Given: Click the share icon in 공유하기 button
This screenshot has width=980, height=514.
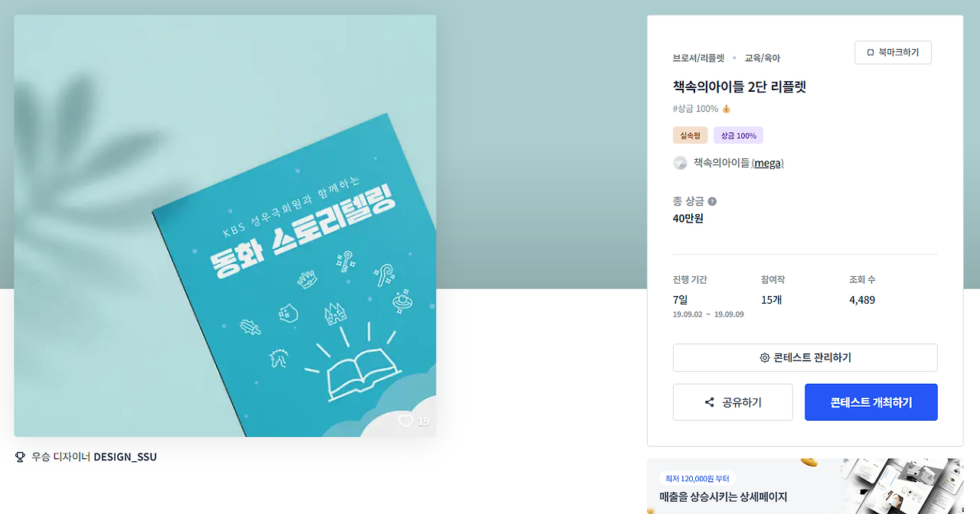Looking at the screenshot, I should tap(710, 402).
